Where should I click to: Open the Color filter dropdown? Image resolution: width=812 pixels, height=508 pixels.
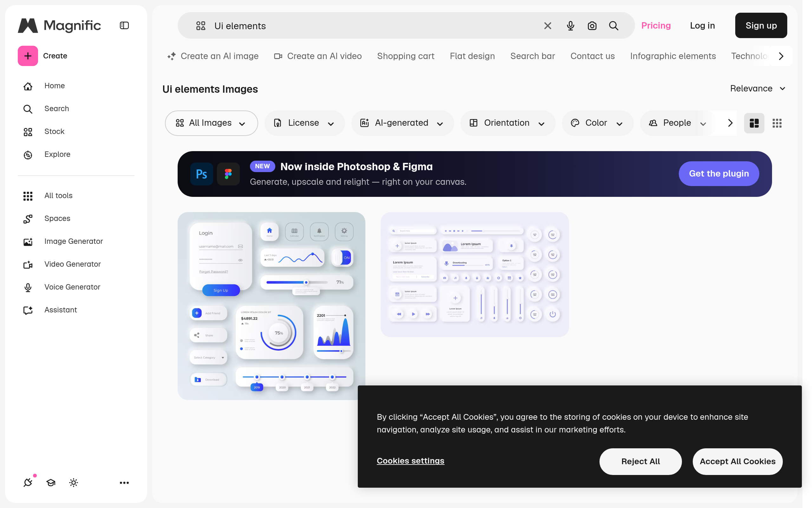point(597,123)
